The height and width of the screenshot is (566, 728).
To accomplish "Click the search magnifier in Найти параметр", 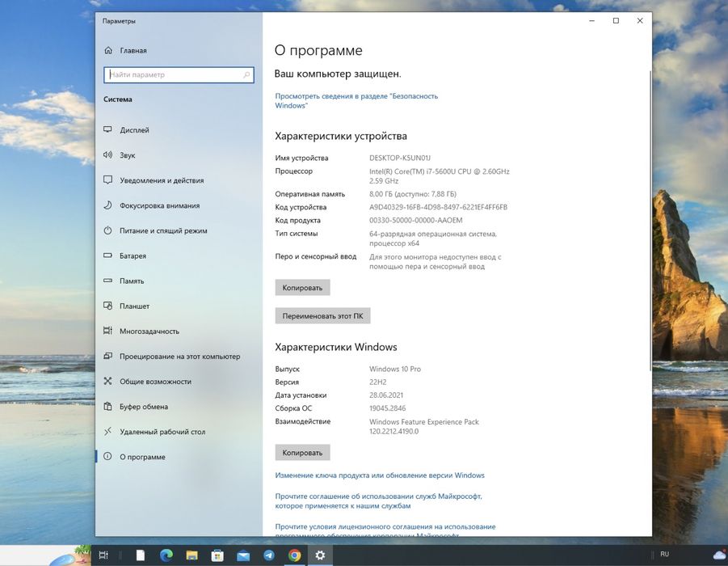I will (x=246, y=75).
